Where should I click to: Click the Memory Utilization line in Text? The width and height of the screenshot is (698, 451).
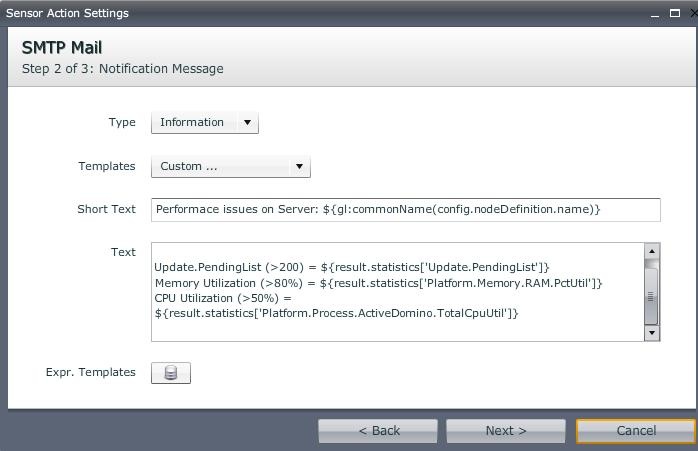378,283
